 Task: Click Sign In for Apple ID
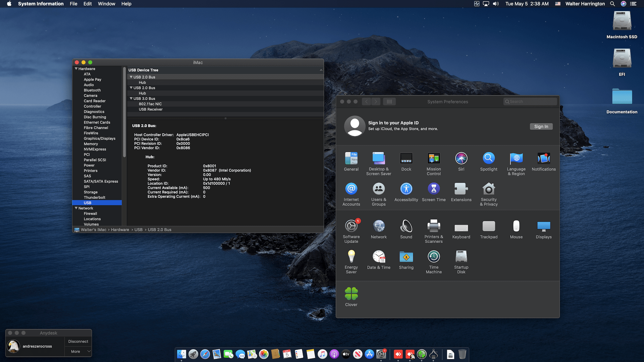pyautogui.click(x=541, y=126)
